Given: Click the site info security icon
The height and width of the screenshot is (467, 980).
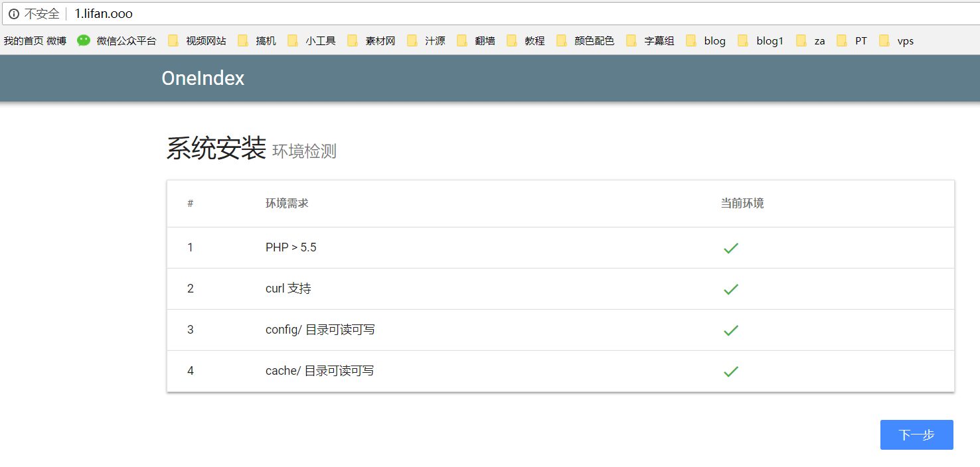Looking at the screenshot, I should click(x=13, y=14).
